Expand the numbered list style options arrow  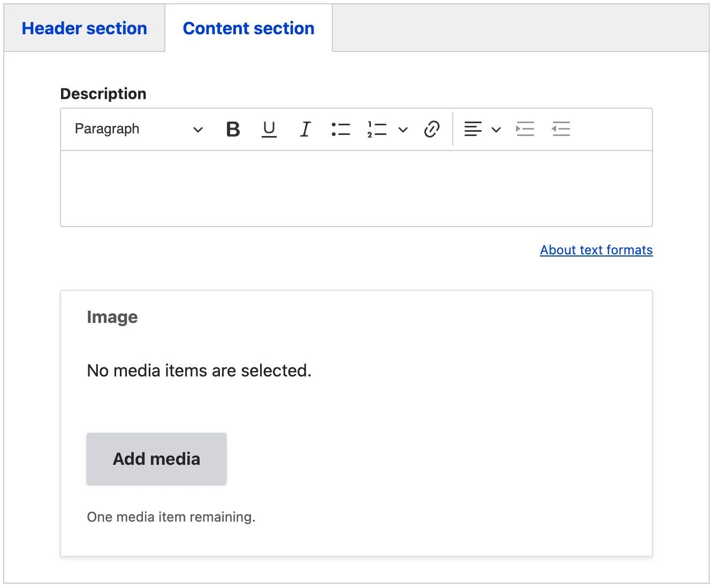[x=403, y=129]
